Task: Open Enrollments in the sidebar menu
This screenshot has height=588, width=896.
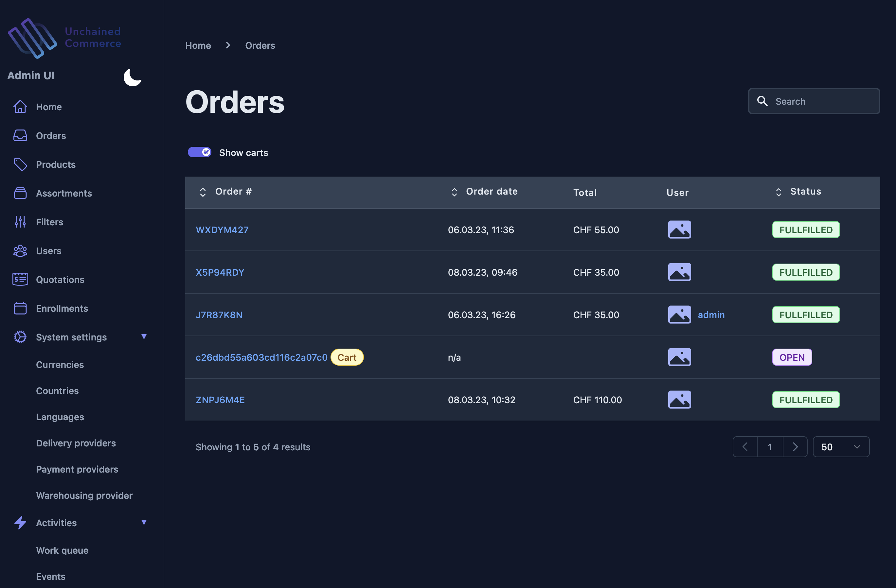Action: click(x=62, y=308)
